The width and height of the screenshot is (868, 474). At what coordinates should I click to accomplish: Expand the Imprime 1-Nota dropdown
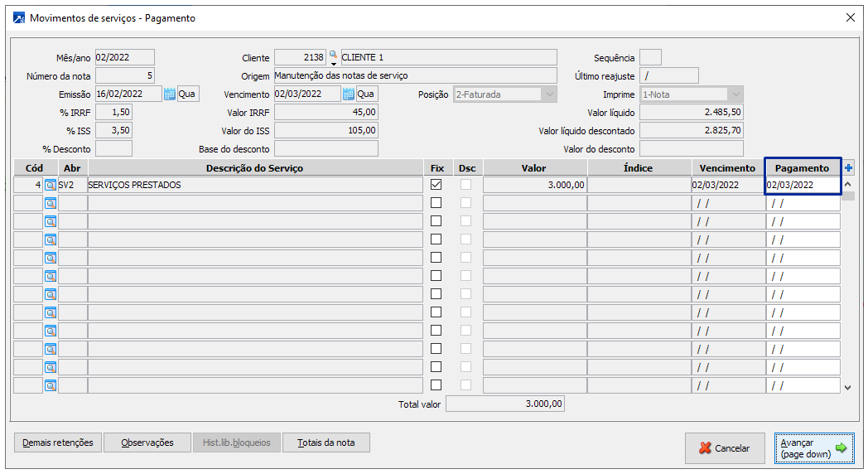(735, 94)
